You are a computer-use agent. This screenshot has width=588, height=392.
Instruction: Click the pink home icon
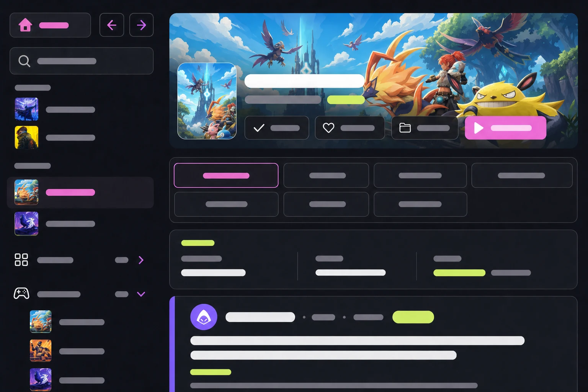click(25, 25)
